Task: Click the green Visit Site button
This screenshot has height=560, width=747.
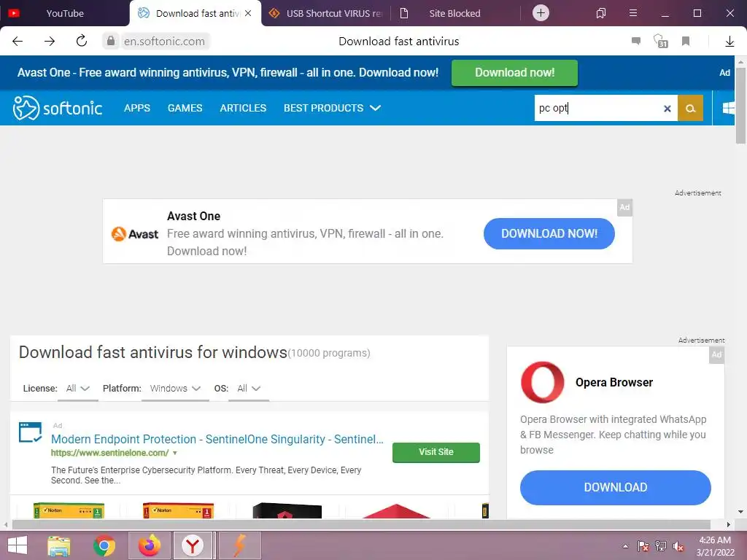Action: coord(436,452)
